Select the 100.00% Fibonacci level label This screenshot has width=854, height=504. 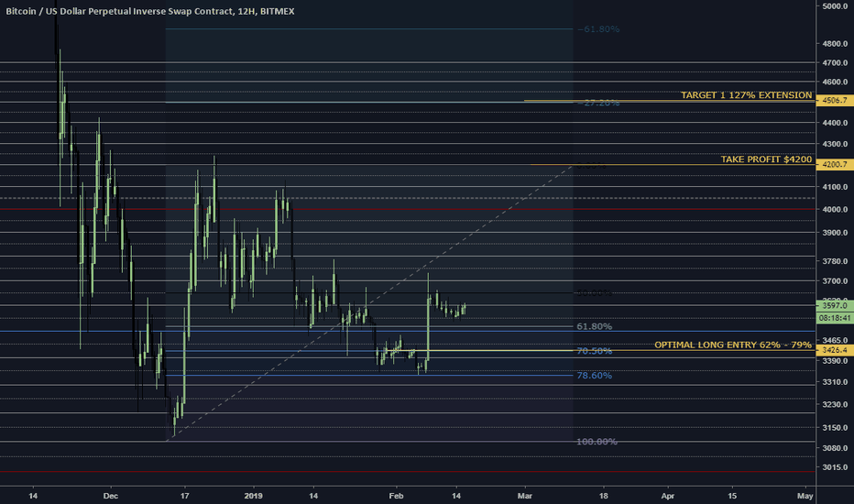pos(597,442)
